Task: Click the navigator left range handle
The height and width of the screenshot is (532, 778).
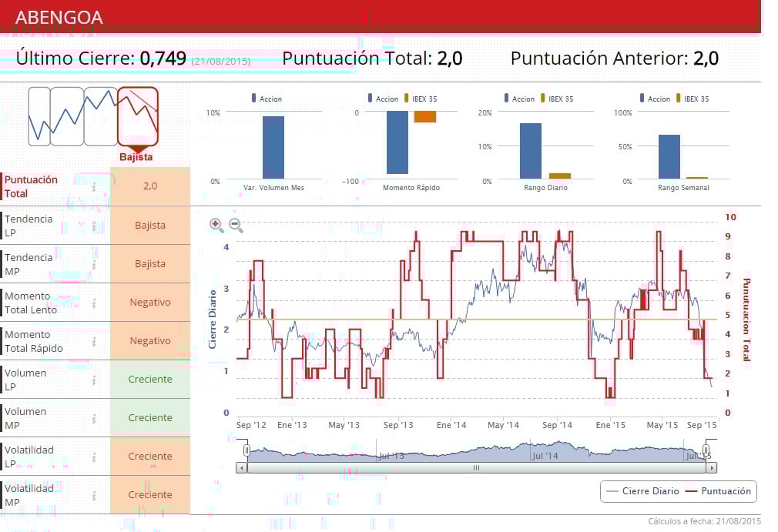Action: (x=246, y=450)
